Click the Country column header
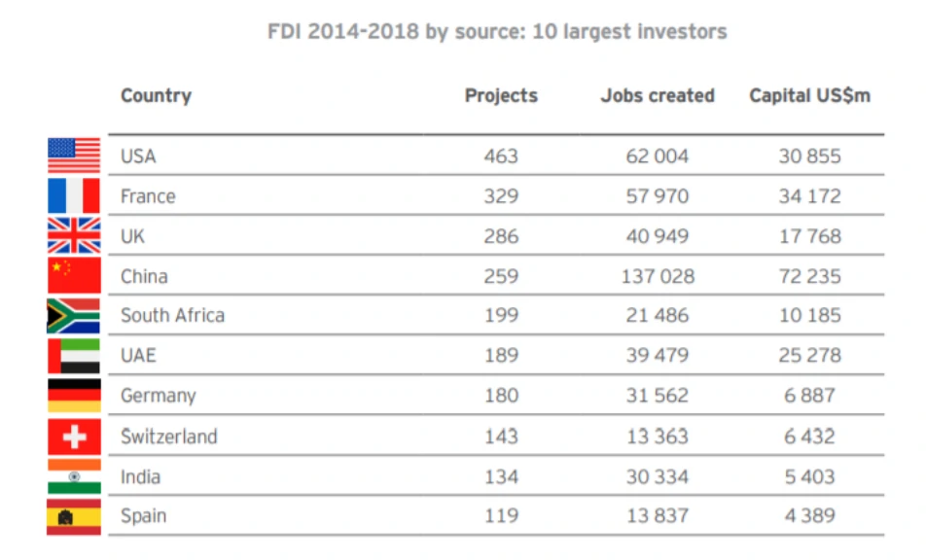This screenshot has width=926, height=560. pos(156,95)
